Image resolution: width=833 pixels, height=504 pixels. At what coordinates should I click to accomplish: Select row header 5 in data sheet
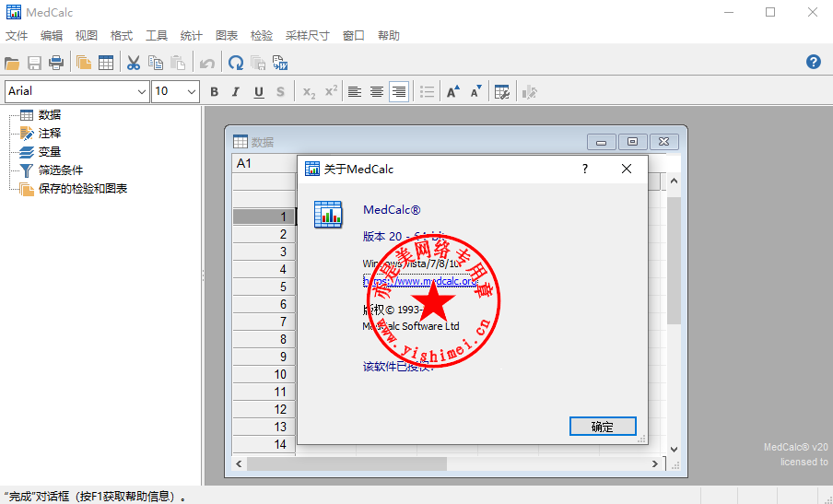click(x=264, y=287)
